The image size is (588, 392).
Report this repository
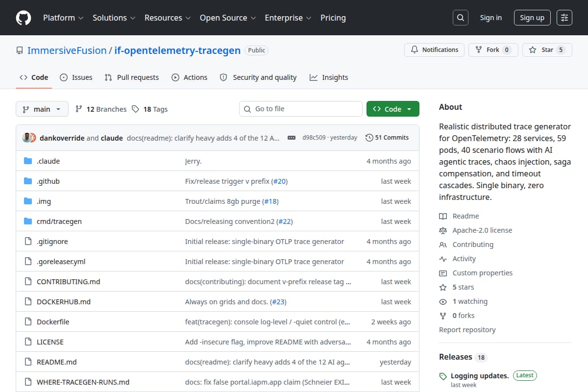point(467,330)
